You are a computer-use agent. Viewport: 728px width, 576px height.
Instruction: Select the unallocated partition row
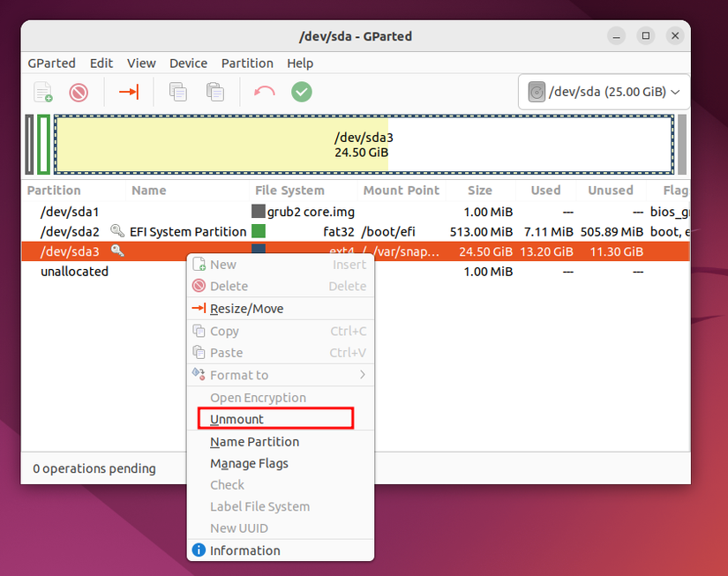tap(75, 271)
